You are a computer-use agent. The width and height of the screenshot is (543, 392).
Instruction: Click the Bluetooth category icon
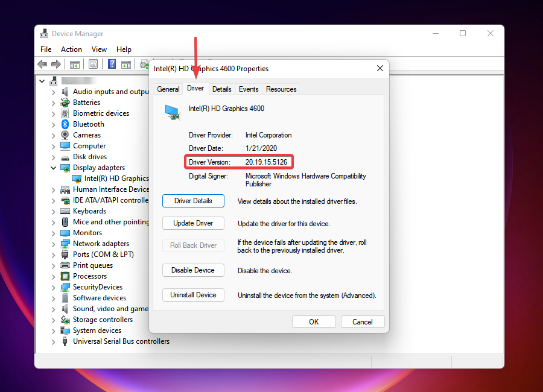click(65, 124)
